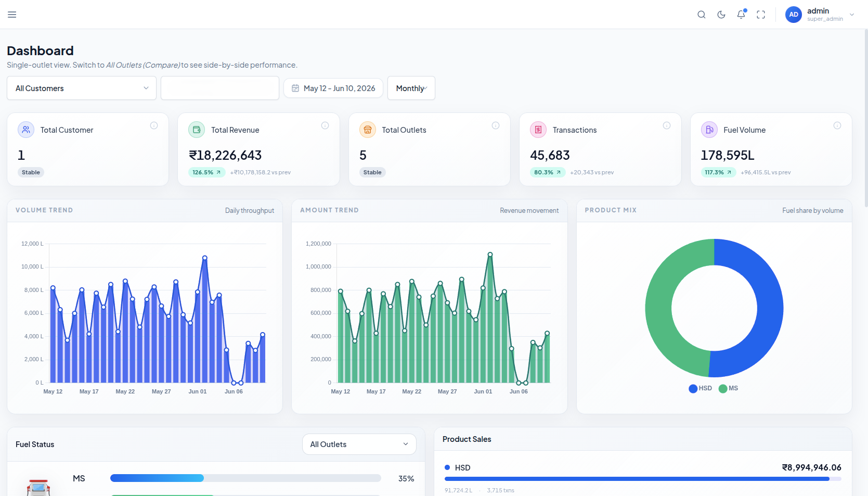Click the 126.5% revenue growth badge
The image size is (868, 496).
coord(207,172)
